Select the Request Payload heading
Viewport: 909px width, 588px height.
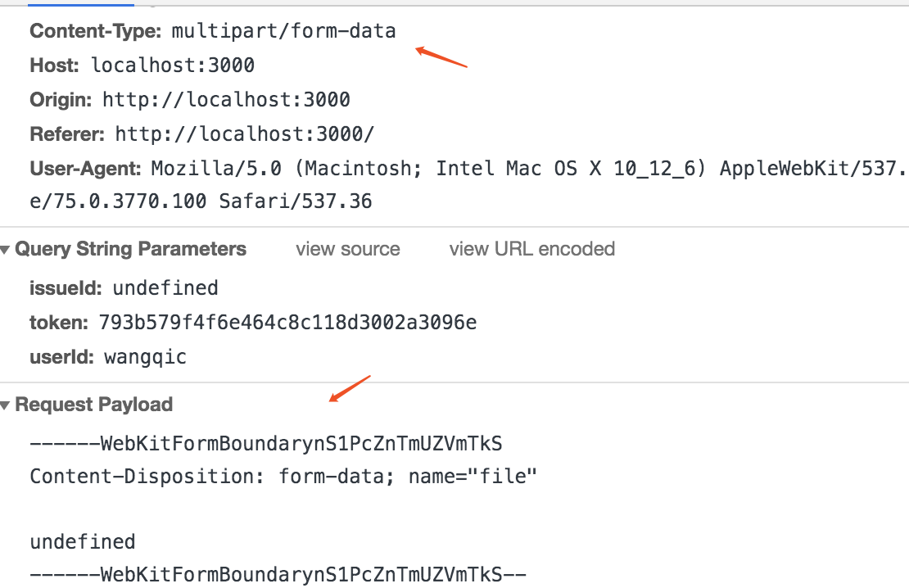click(94, 405)
